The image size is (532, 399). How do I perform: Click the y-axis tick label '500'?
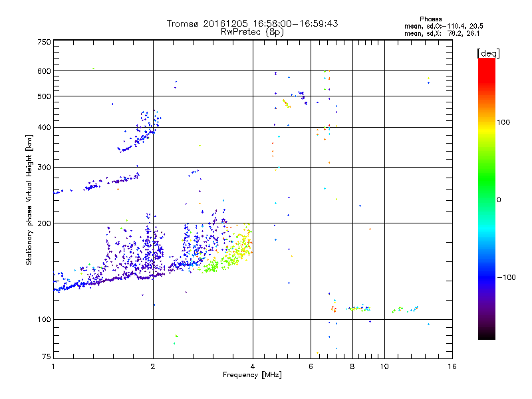click(x=44, y=96)
